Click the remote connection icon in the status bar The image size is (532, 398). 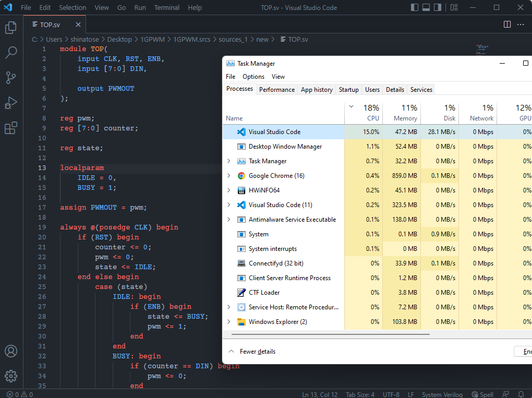tap(505, 394)
